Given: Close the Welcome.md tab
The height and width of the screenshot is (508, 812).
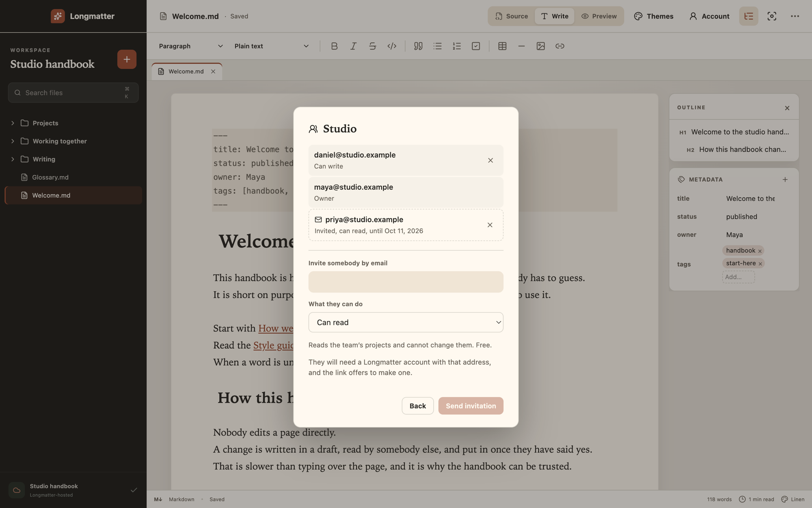Looking at the screenshot, I should click(x=213, y=72).
